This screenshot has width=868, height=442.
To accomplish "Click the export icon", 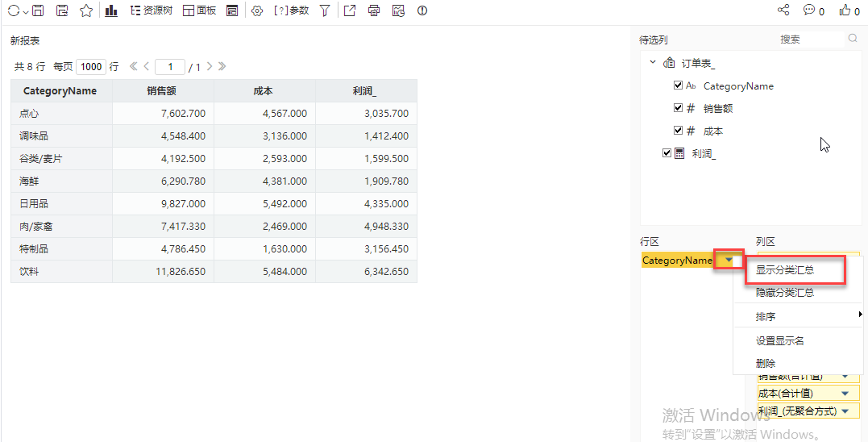I will coord(350,10).
